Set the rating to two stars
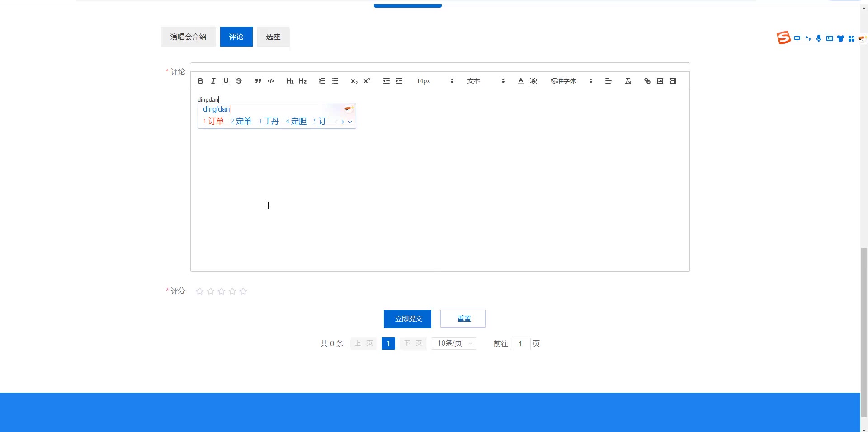Viewport: 868px width, 432px height. [x=211, y=291]
